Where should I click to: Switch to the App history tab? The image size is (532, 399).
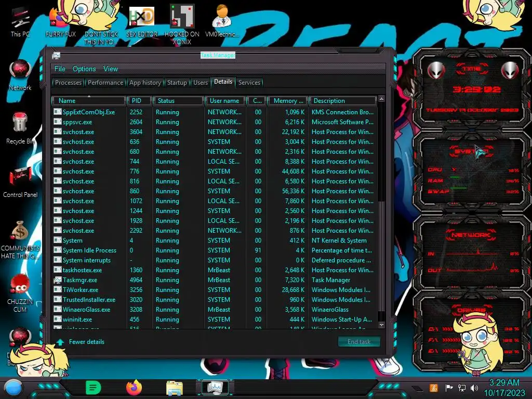tap(145, 83)
